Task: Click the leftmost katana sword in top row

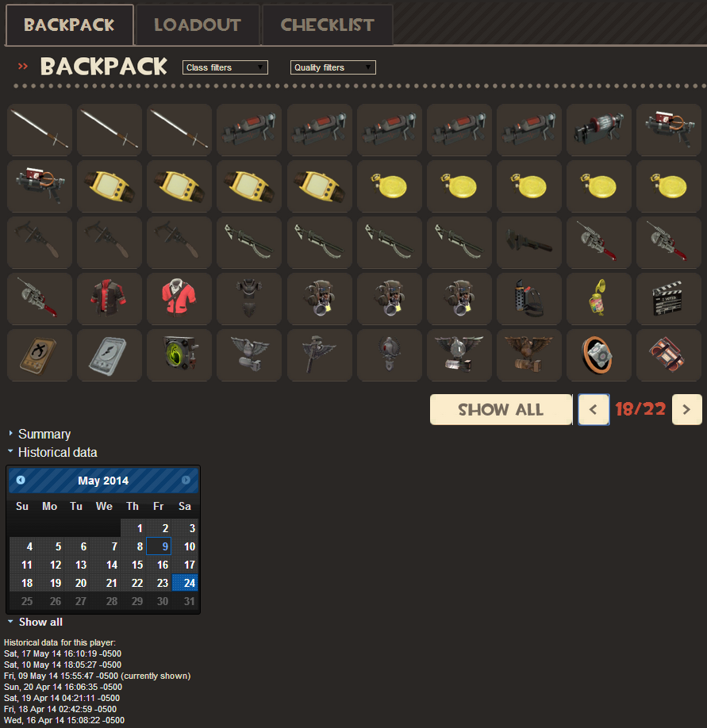Action: 40,129
